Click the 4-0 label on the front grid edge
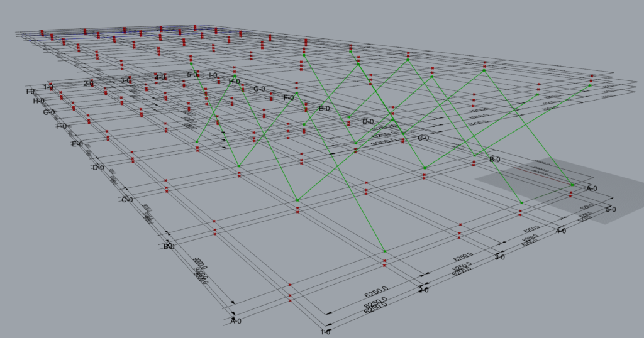This screenshot has height=338, width=644. [560, 231]
